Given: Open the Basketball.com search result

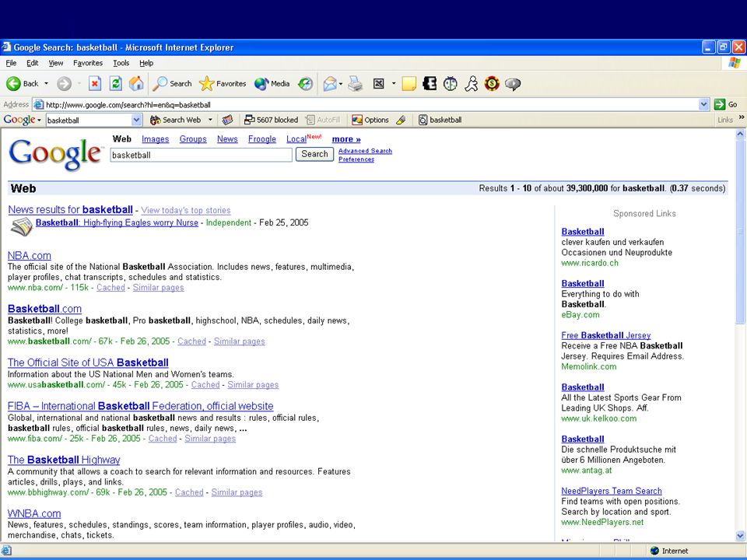Looking at the screenshot, I should click(45, 309).
